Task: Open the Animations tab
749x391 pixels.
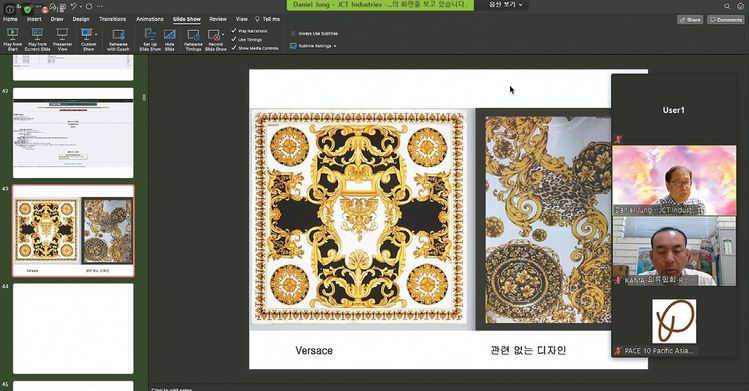Action: pos(150,19)
